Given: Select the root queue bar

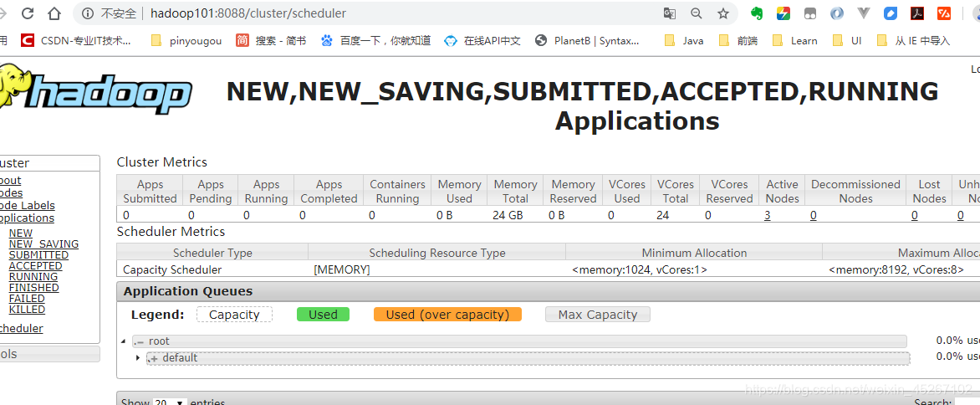Looking at the screenshot, I should 519,341.
